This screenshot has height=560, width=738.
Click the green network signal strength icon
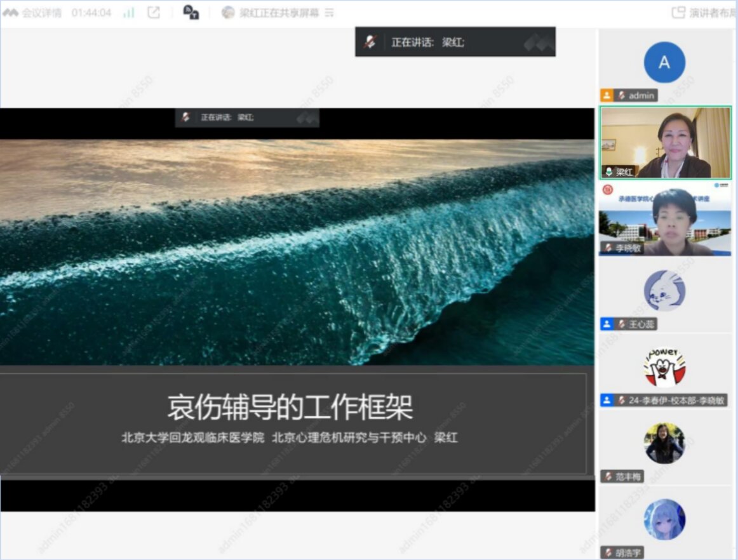[x=129, y=13]
